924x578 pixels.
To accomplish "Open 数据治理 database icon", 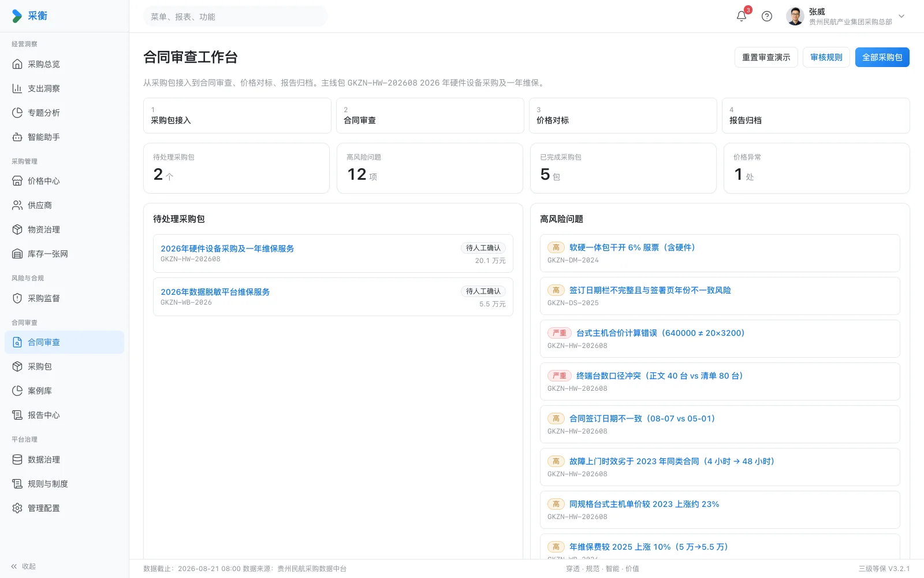I will tap(17, 460).
